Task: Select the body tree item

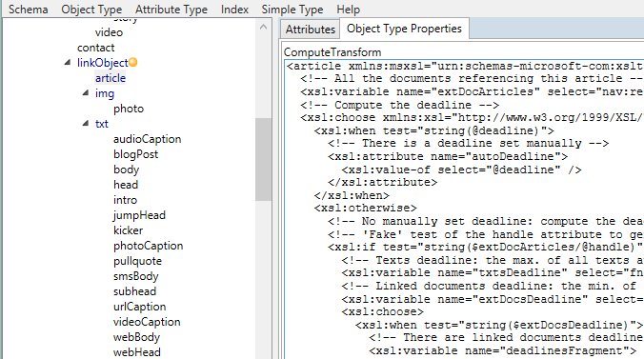Action: pos(126,170)
